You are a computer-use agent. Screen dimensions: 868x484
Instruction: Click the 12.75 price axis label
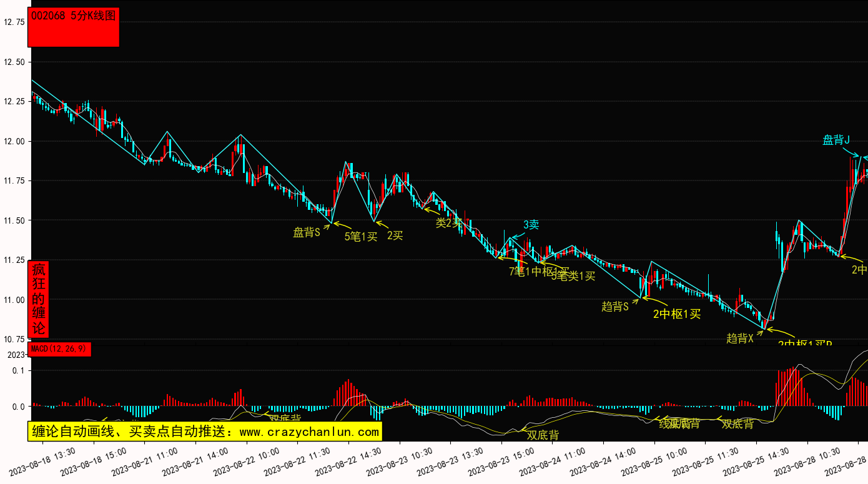[14, 22]
